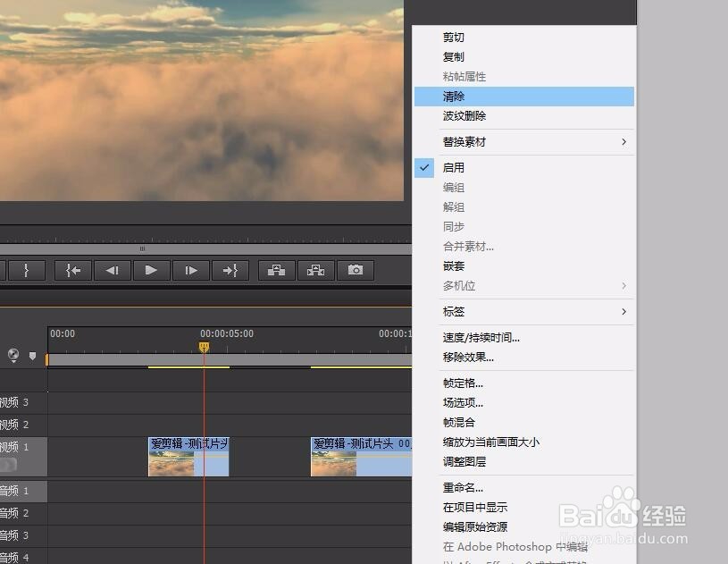
Task: Click the Extract button
Action: pyautogui.click(x=315, y=270)
